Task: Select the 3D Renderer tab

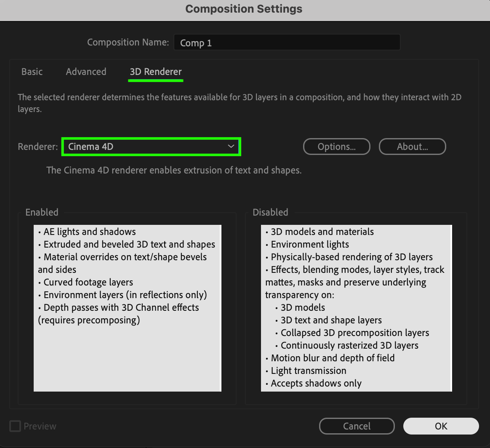Action: click(156, 72)
